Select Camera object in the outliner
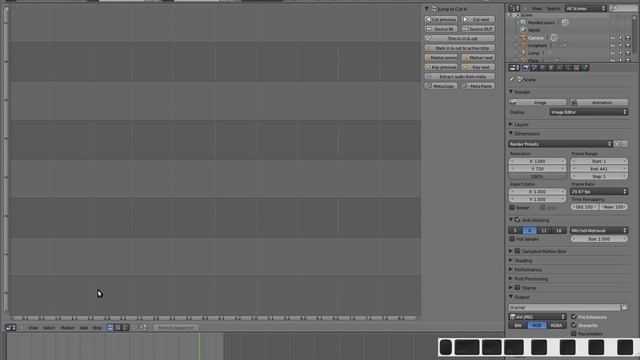The width and height of the screenshot is (640, 360). [x=536, y=38]
